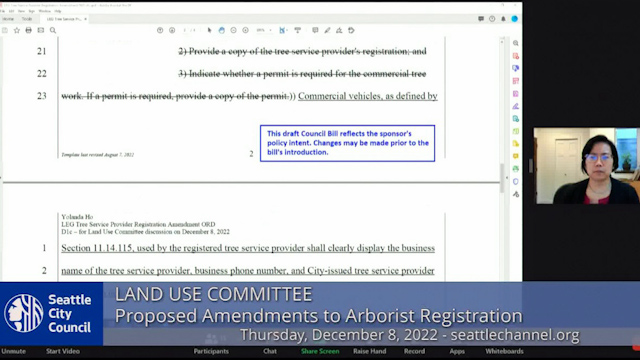640x360 pixels.
Task: Click the scrollbar up arrow
Action: tap(502, 42)
